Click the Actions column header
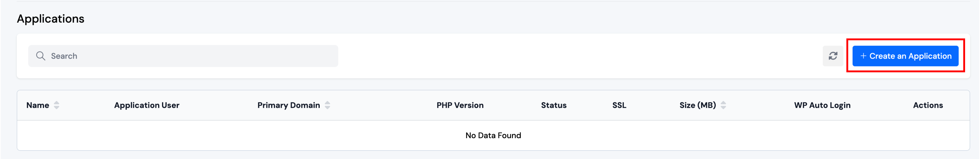 pyautogui.click(x=927, y=105)
